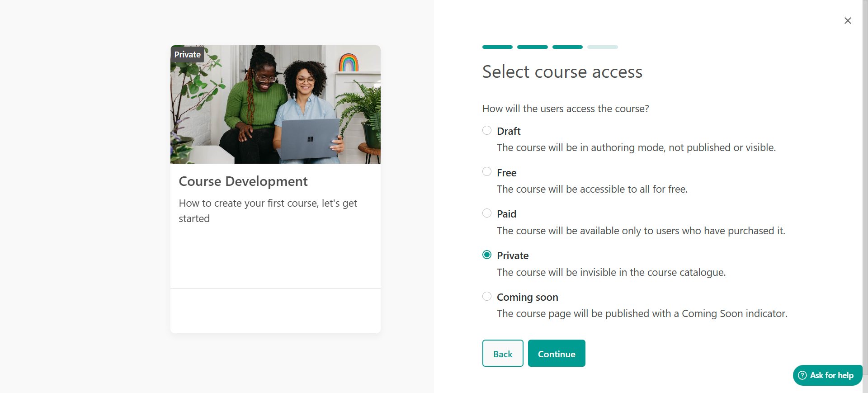Viewport: 868px width, 393px height.
Task: Click the Private badge on thumbnail
Action: 187,55
